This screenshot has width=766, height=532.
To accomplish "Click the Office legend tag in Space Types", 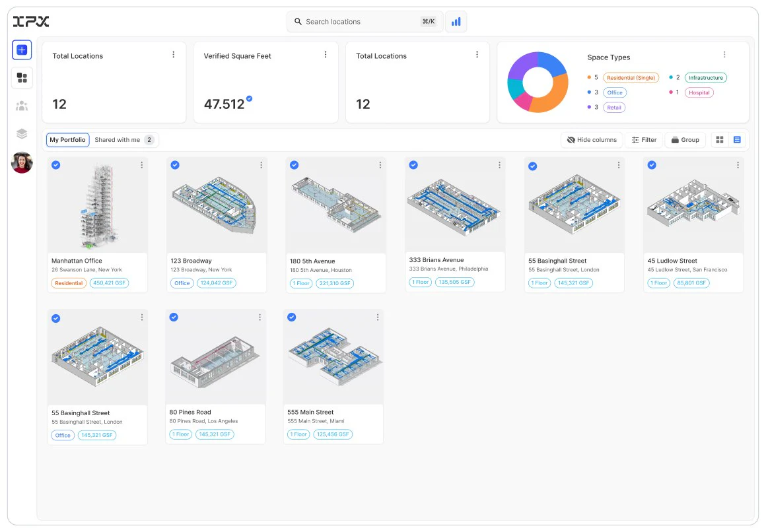I will [x=615, y=93].
